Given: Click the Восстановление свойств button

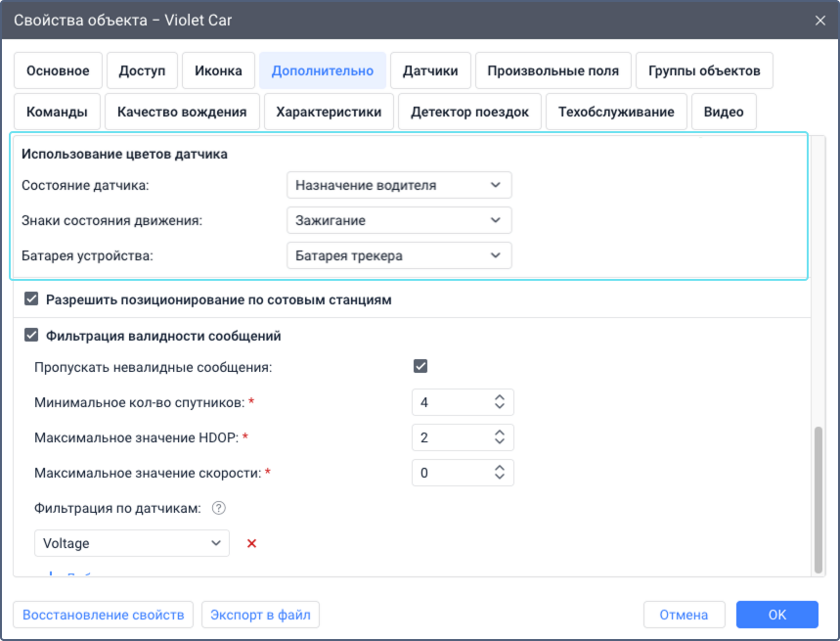Looking at the screenshot, I should 103,615.
